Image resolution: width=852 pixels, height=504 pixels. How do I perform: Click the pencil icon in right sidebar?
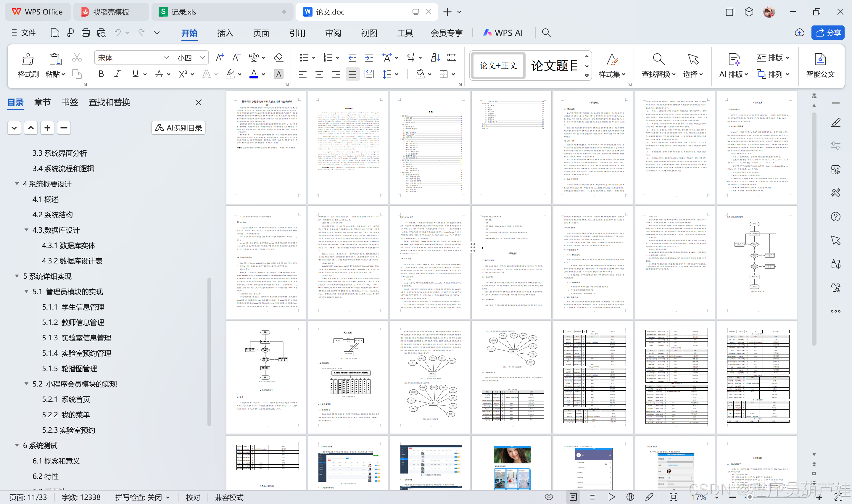pos(836,123)
